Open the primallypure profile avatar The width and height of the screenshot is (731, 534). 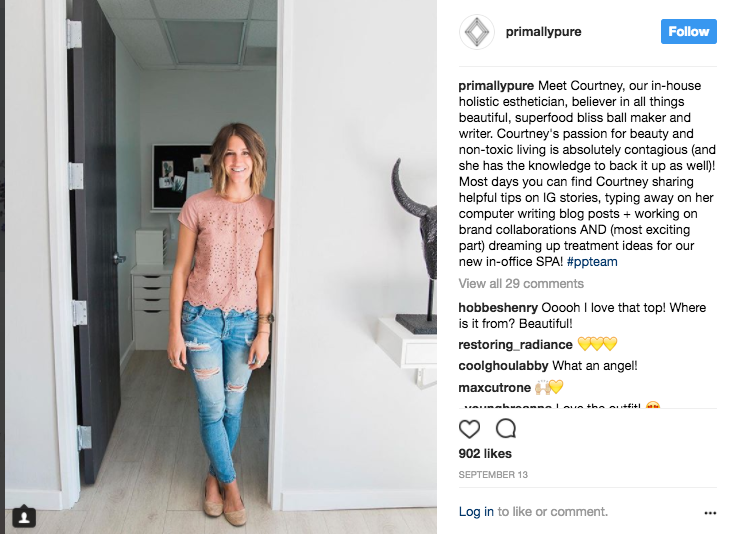click(476, 32)
